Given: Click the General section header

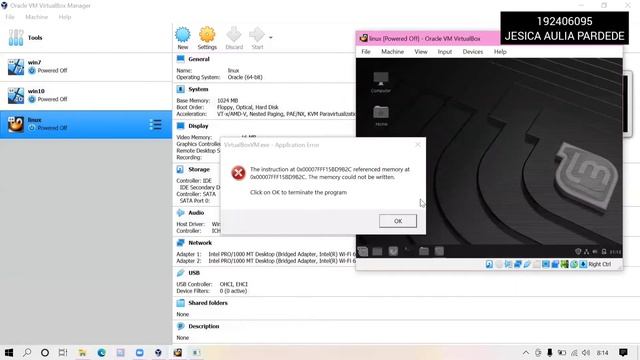Looking at the screenshot, I should coord(199,59).
